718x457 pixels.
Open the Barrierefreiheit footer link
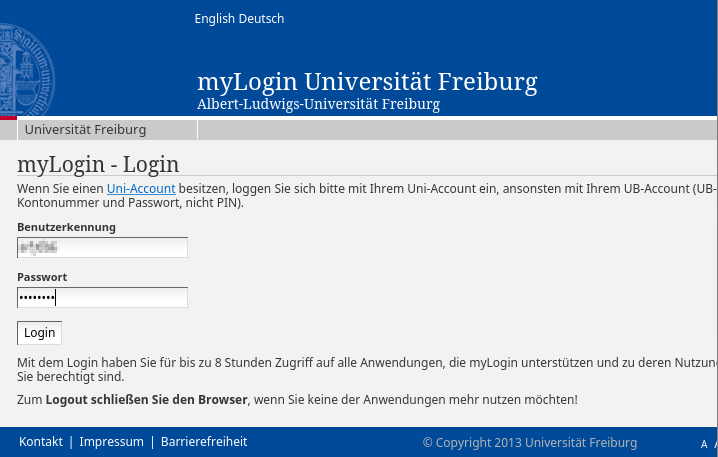click(x=203, y=442)
